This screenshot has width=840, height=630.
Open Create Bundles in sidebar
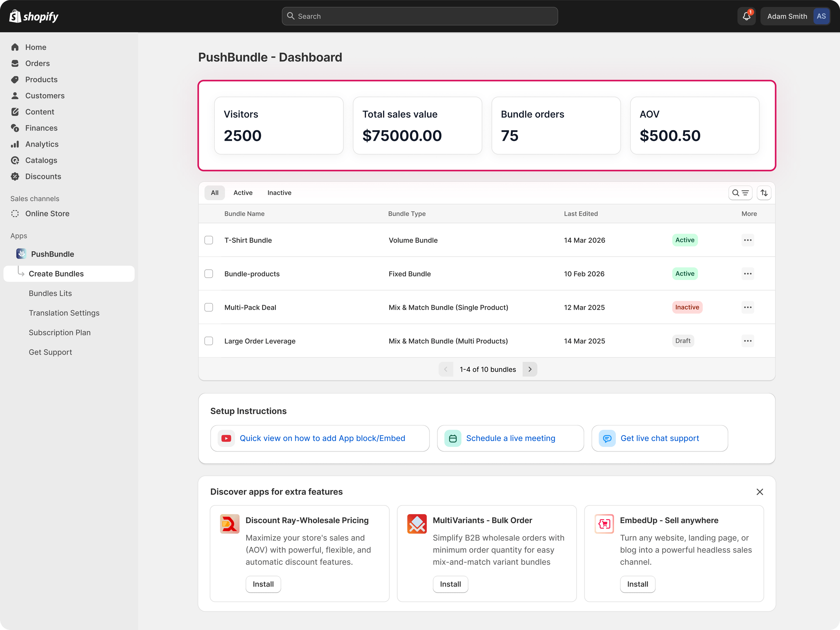click(69, 274)
